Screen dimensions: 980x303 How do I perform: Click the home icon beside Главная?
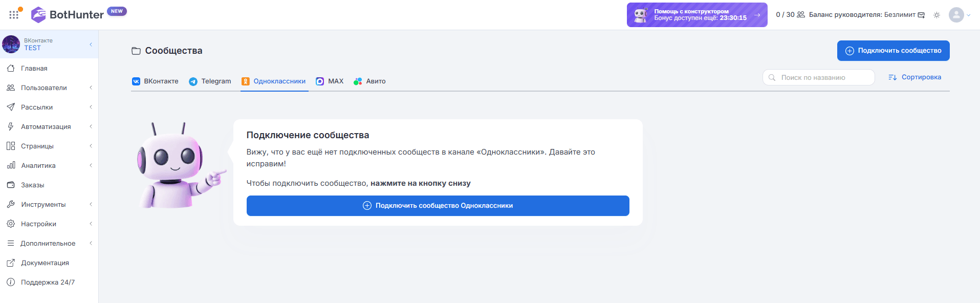(11, 68)
